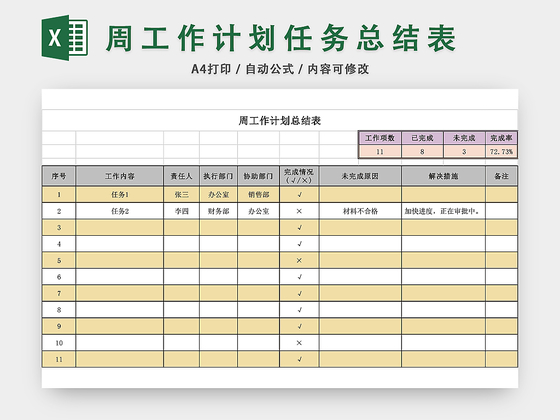560x420 pixels.
Task: Click the check mark in row 1
Action: [299, 195]
